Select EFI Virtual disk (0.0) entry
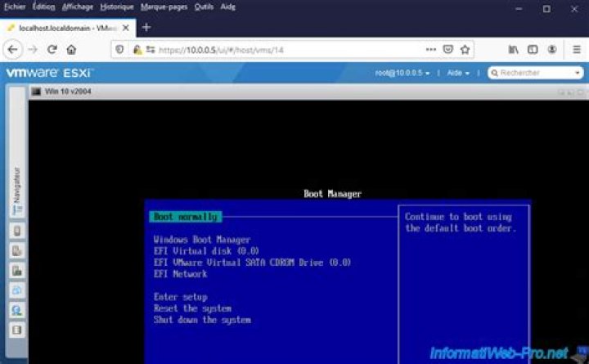Viewport: 589px width, 364px height. tap(206, 251)
